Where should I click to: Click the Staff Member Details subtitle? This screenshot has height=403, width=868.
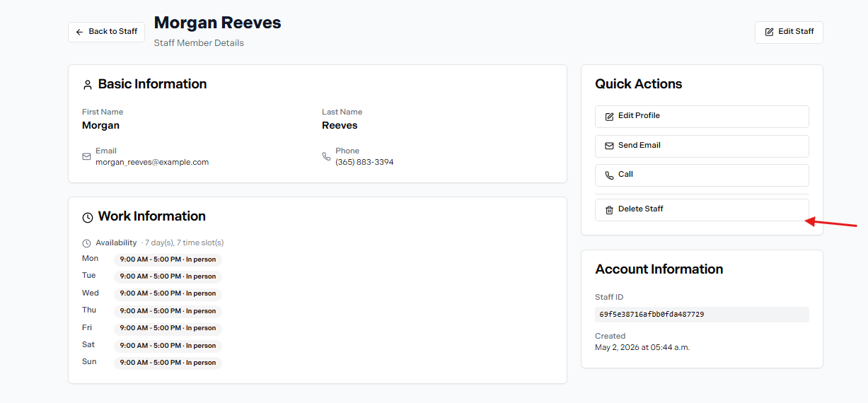tap(199, 43)
